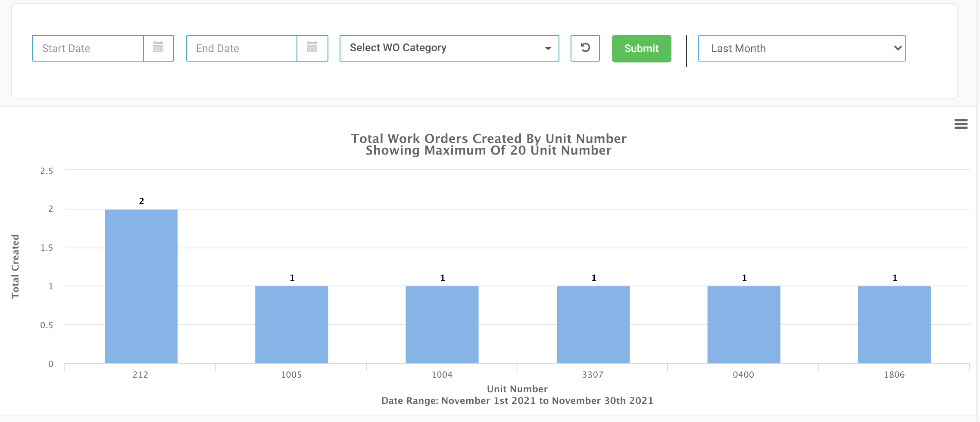Select the bar for unit 3307
This screenshot has height=422, width=980.
pyautogui.click(x=593, y=324)
